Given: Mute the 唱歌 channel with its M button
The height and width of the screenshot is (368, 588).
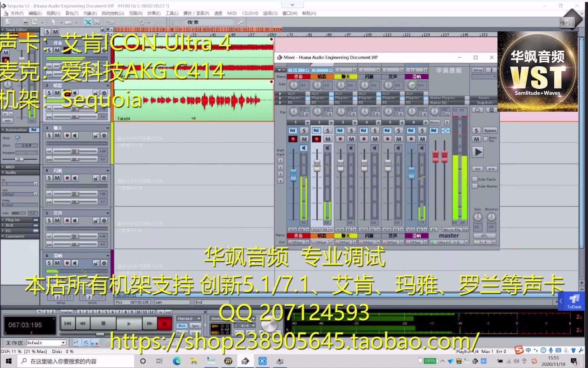Looking at the screenshot, I should [328, 139].
